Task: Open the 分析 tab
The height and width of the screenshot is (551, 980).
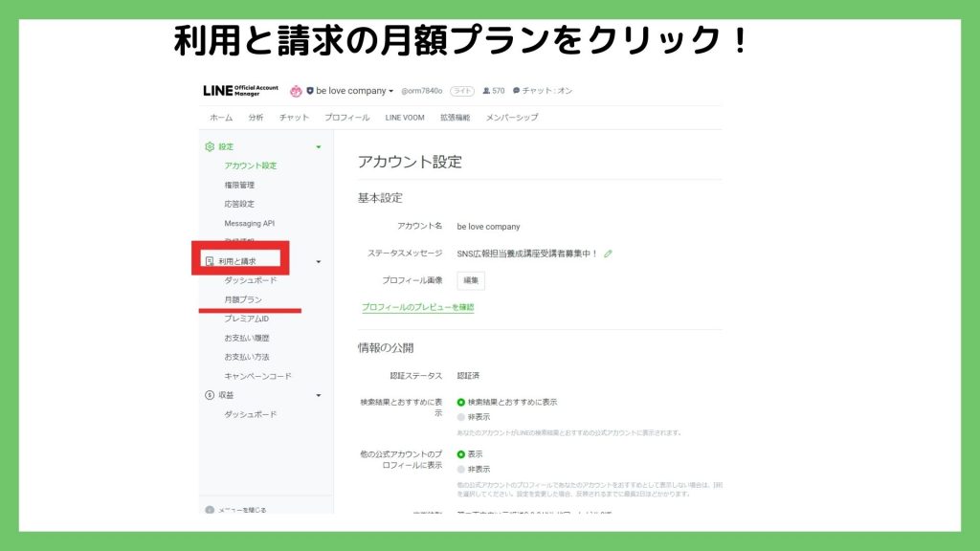Action: point(256,118)
